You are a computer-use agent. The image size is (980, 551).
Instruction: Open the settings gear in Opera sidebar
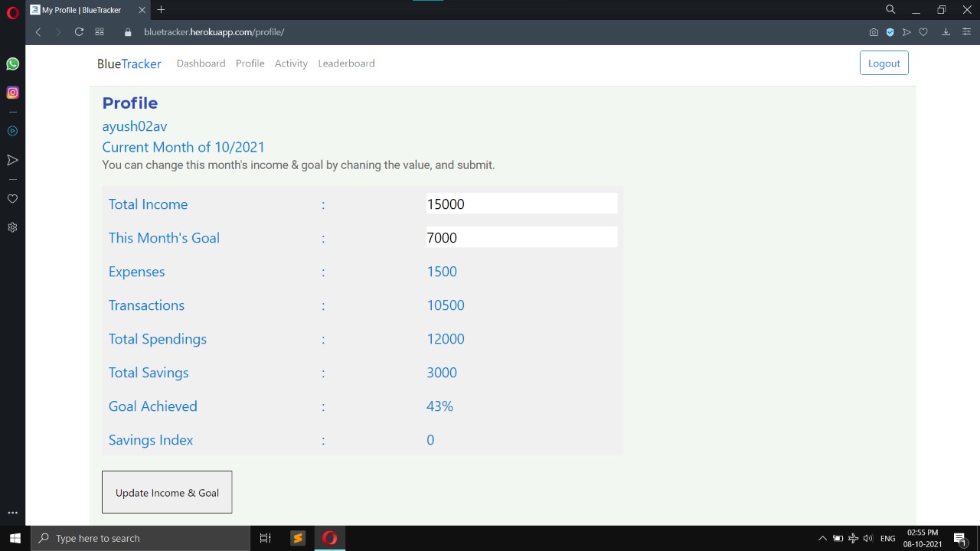[12, 227]
